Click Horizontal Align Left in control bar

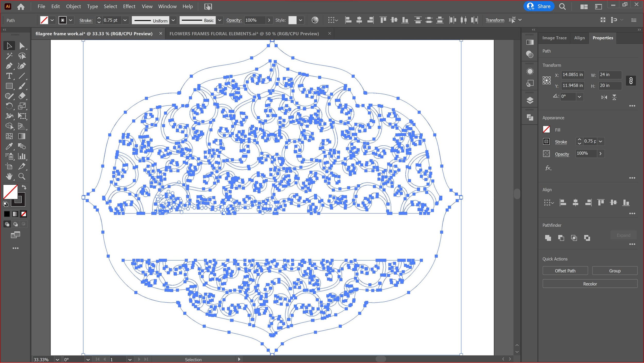tap(348, 20)
